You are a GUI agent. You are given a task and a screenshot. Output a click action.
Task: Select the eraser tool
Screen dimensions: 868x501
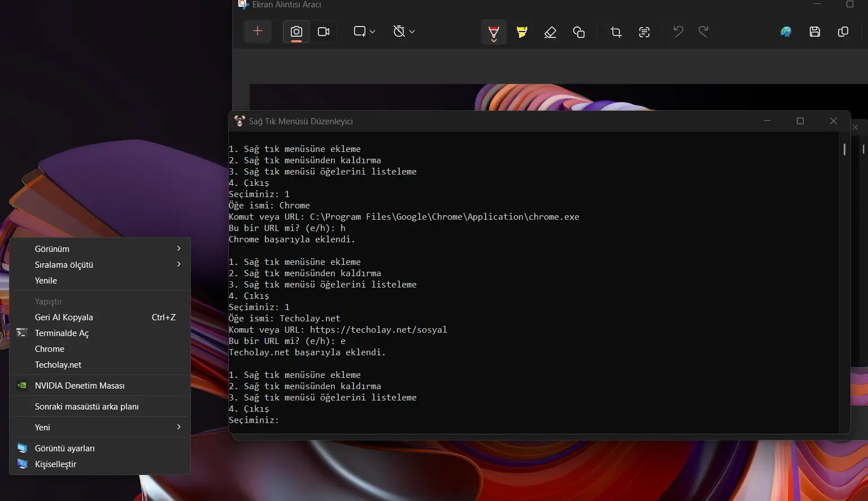coord(550,32)
